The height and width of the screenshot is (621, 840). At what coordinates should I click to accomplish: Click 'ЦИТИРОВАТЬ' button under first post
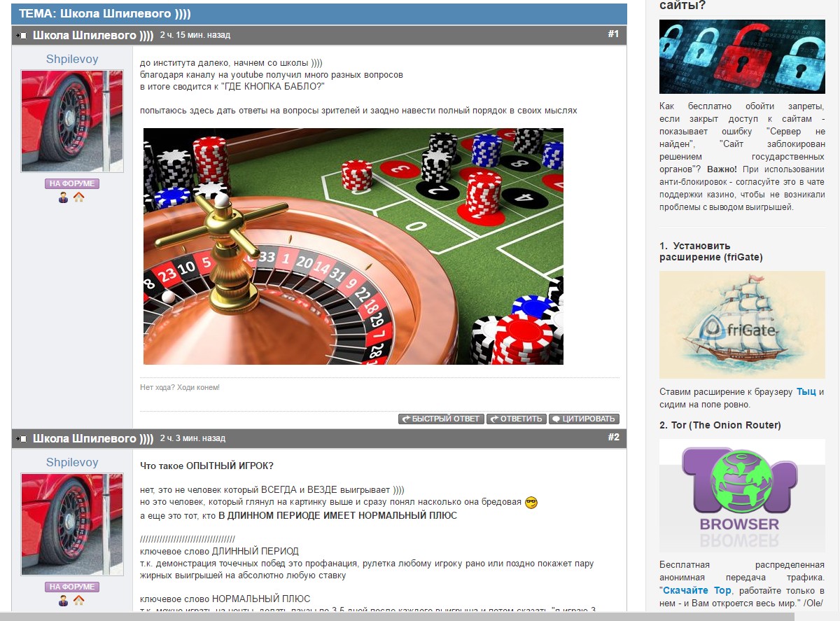[x=584, y=419]
